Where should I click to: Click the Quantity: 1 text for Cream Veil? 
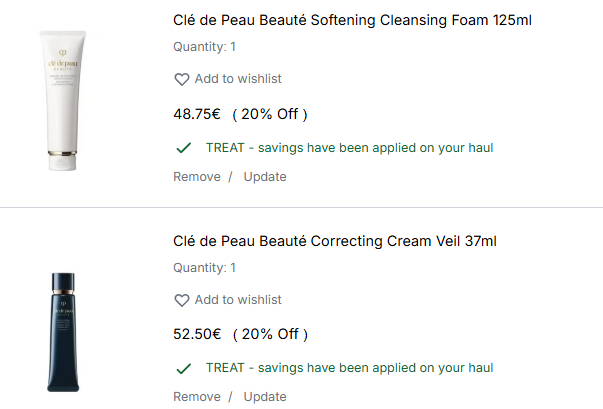point(204,268)
